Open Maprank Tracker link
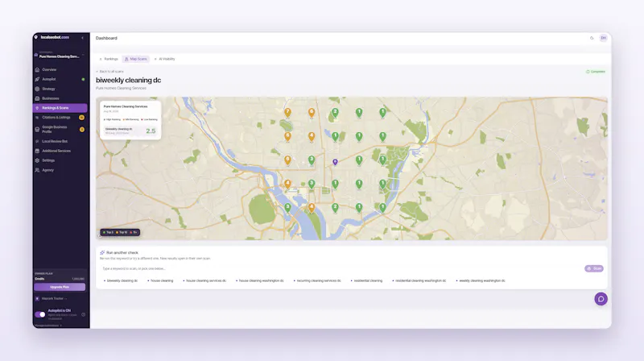The height and width of the screenshot is (361, 644). pos(51,298)
